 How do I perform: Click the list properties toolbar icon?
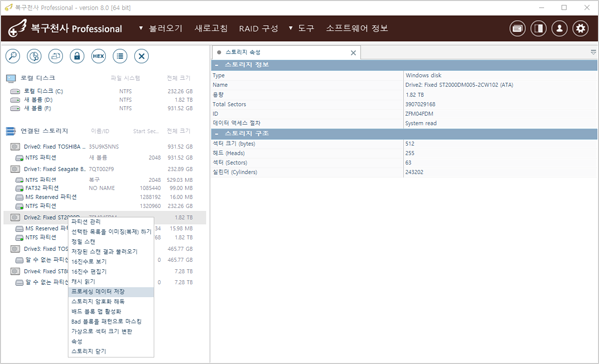click(120, 56)
